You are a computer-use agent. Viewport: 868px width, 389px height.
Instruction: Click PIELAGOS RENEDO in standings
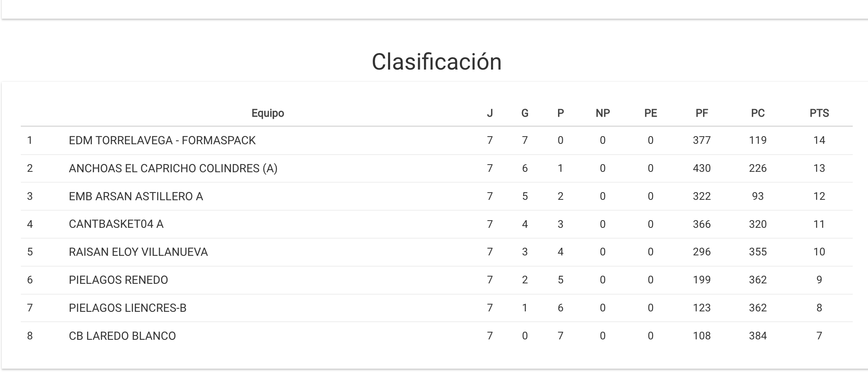click(x=118, y=280)
